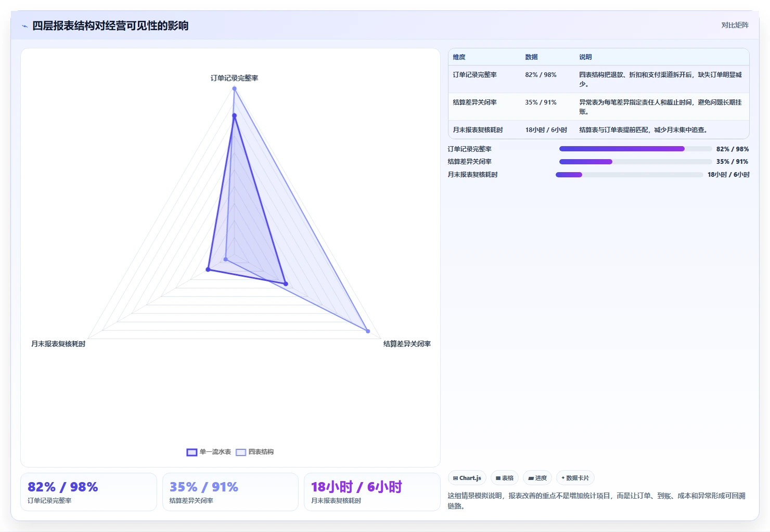Click the 结算差异关闭率 progress row label

tap(469, 162)
